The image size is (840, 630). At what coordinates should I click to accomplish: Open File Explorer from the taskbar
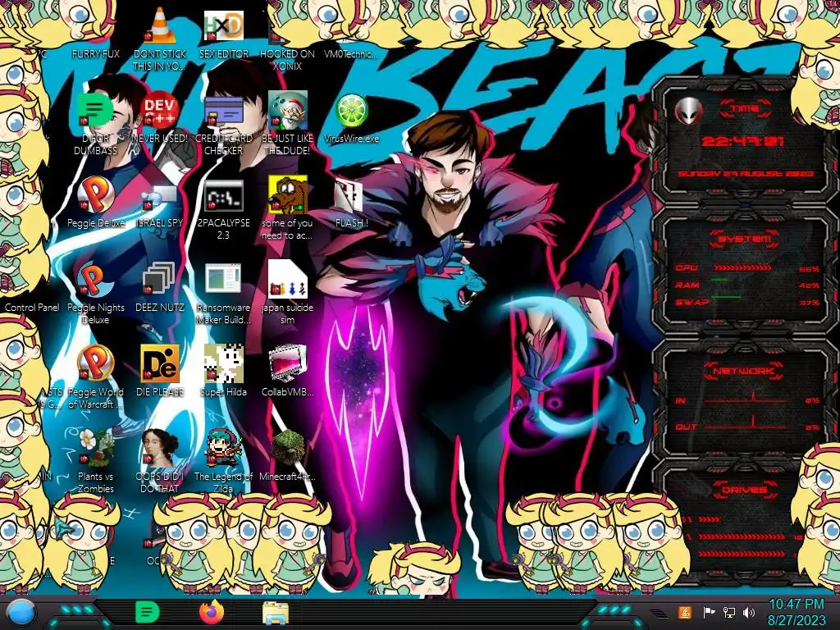tap(276, 614)
